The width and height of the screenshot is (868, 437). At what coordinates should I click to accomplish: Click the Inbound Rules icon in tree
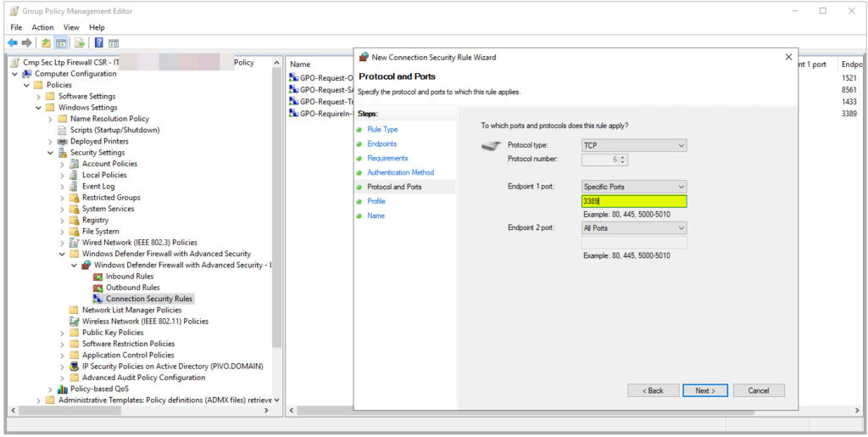click(98, 277)
